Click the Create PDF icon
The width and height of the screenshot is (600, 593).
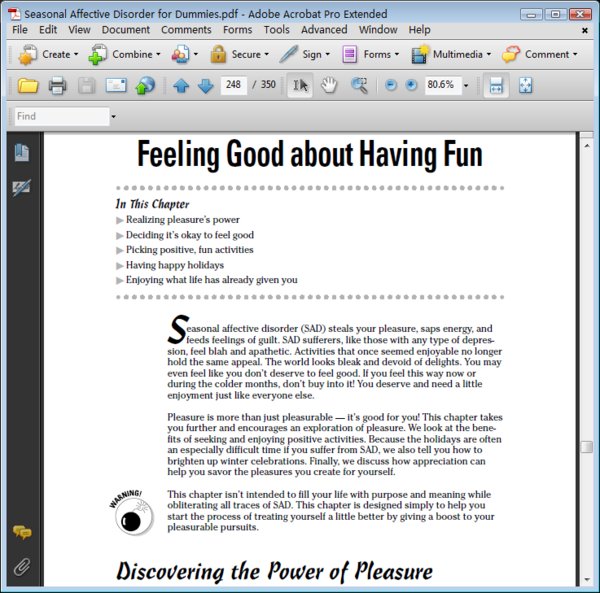[x=28, y=54]
